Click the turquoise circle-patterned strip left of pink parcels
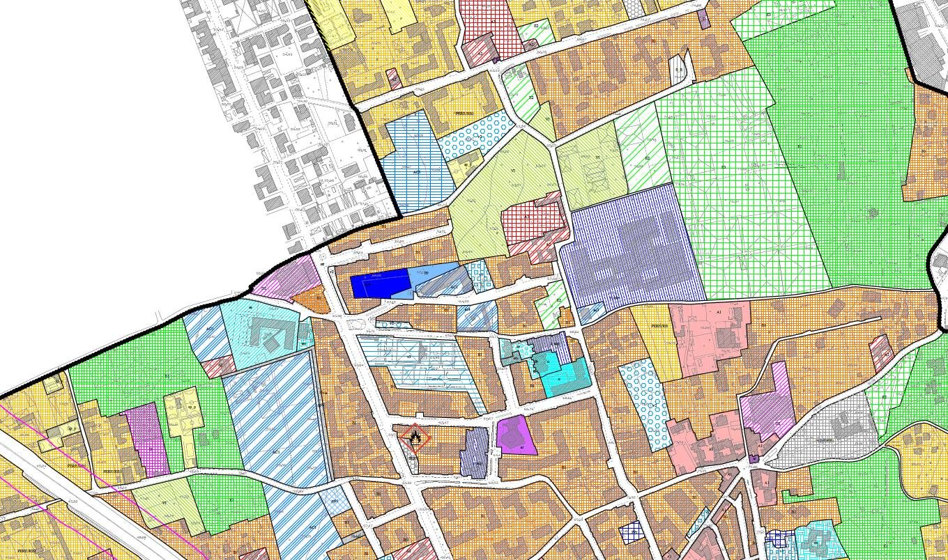This screenshot has height=560, width=948. click(646, 404)
